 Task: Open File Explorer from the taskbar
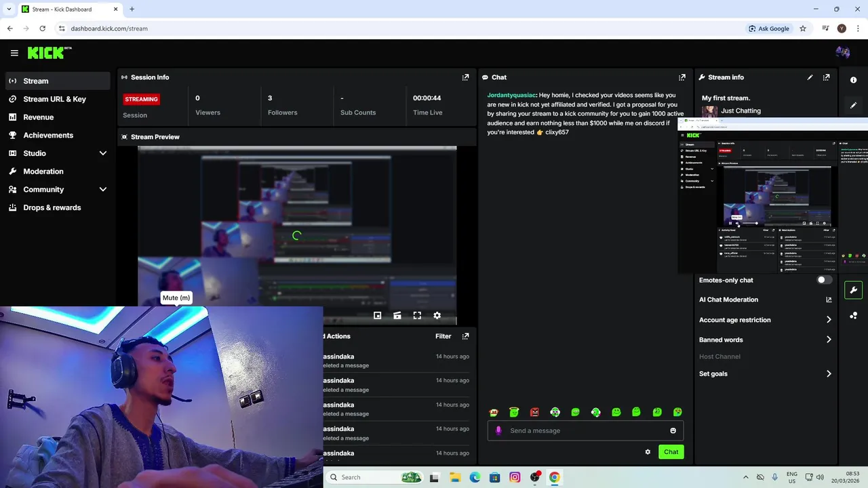pyautogui.click(x=454, y=477)
